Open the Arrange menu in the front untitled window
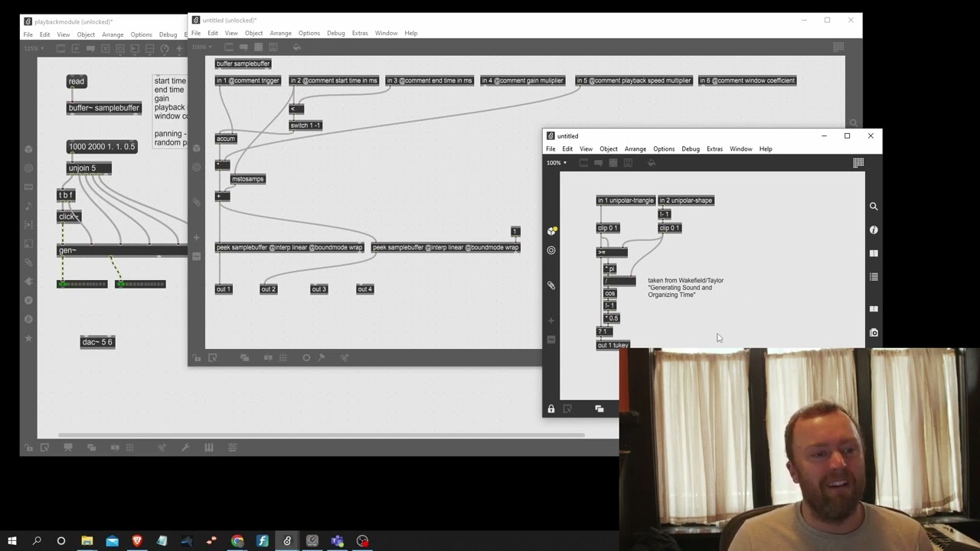Screen dimensions: 980x551 click(x=635, y=148)
